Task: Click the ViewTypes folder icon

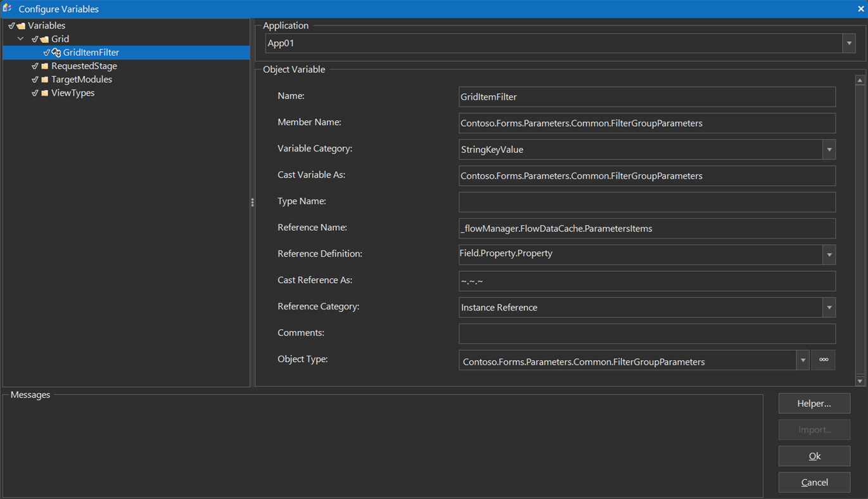Action: [x=44, y=93]
